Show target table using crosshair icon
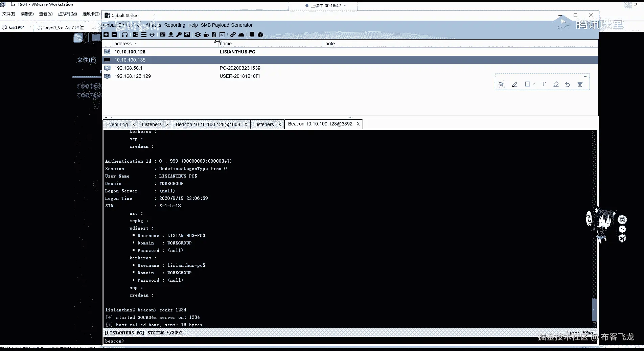 [x=152, y=34]
